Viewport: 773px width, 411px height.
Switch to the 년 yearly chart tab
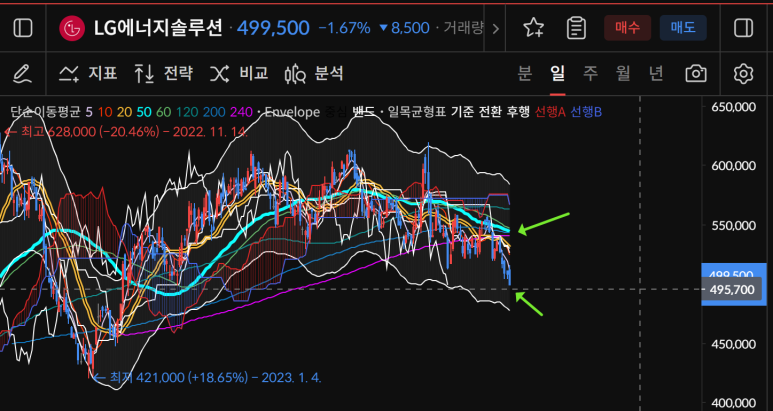coord(656,74)
